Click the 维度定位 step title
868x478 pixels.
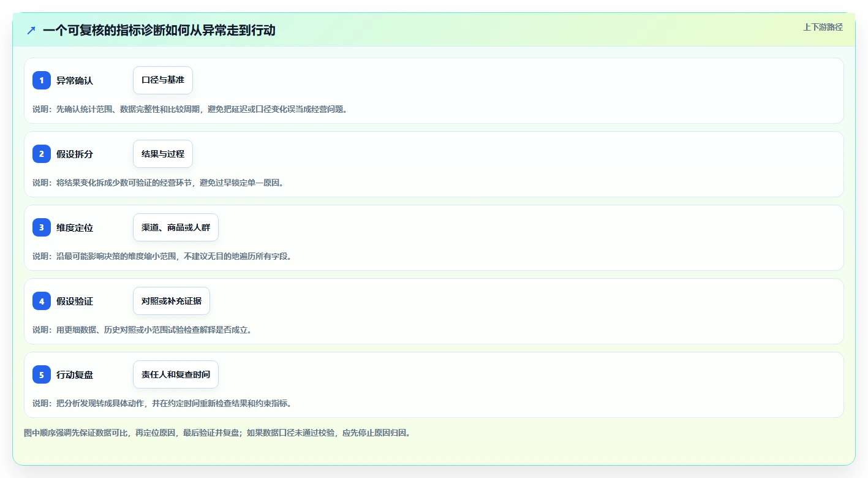pos(75,227)
